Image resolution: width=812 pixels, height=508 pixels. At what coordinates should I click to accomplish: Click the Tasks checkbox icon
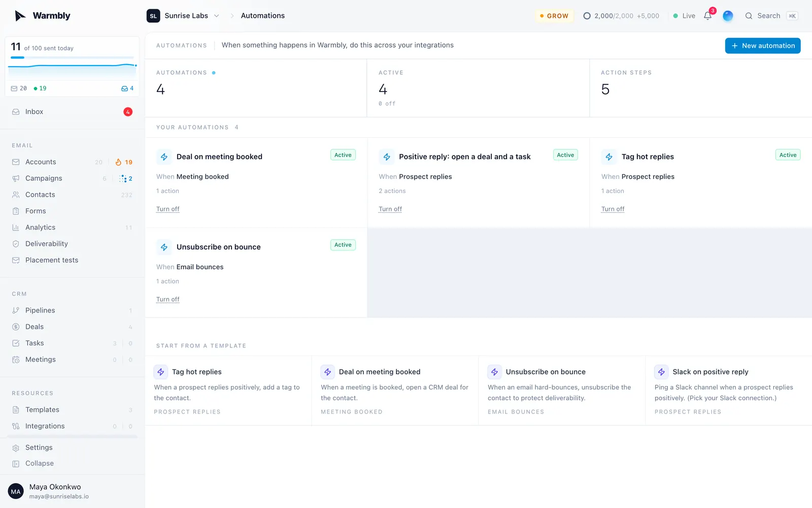click(x=16, y=343)
